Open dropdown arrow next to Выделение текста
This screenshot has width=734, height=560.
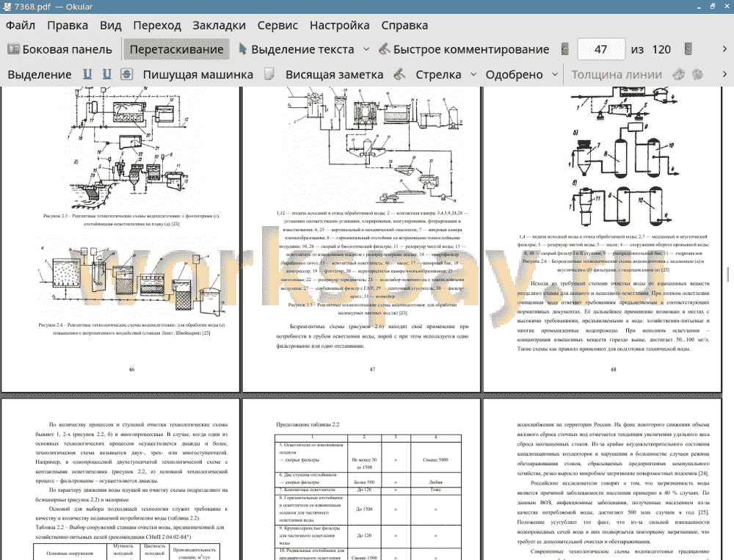tap(366, 49)
